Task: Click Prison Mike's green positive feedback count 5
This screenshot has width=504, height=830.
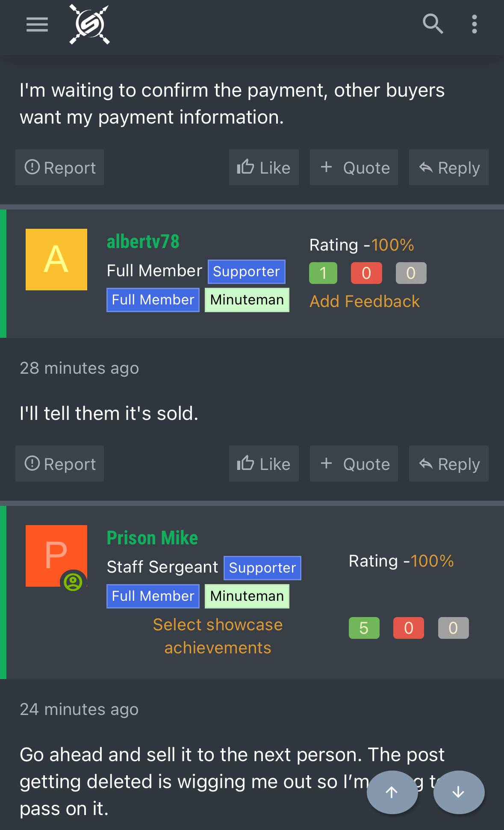Action: 364,628
